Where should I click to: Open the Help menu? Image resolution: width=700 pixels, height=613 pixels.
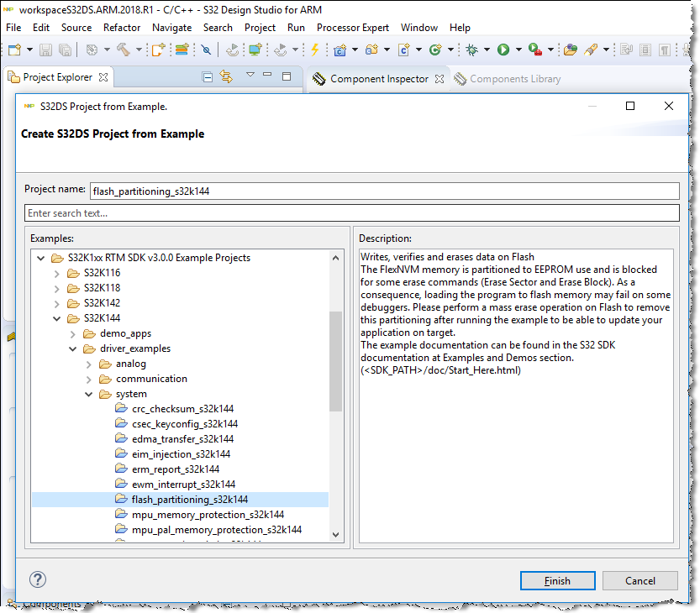pos(460,28)
